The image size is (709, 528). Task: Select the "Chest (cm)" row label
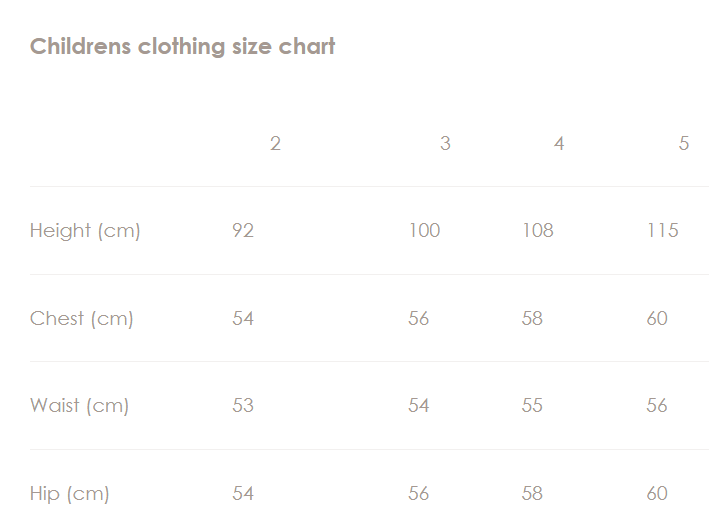pyautogui.click(x=81, y=319)
